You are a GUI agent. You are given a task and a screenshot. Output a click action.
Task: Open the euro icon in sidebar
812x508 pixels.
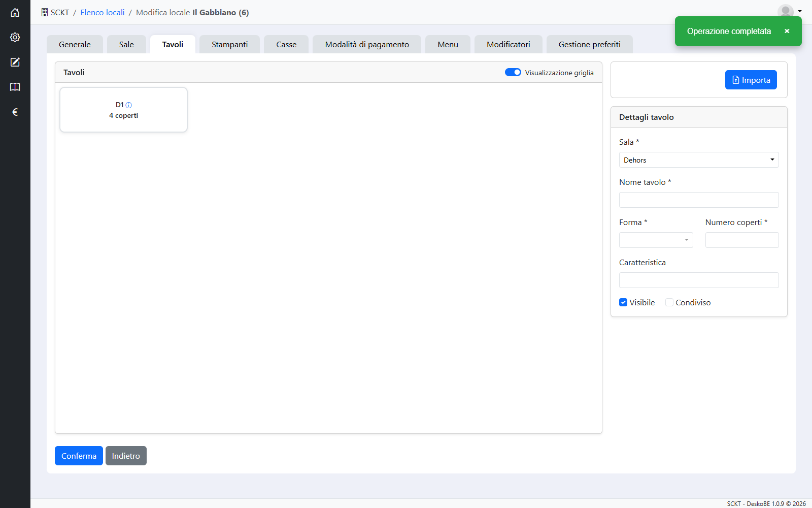[x=15, y=112]
